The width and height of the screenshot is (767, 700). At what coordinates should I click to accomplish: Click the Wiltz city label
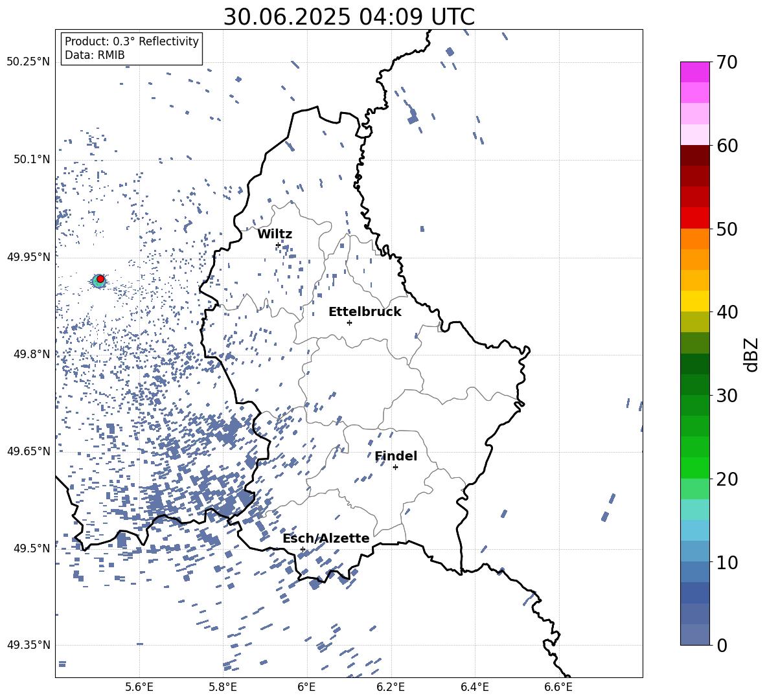tap(275, 234)
